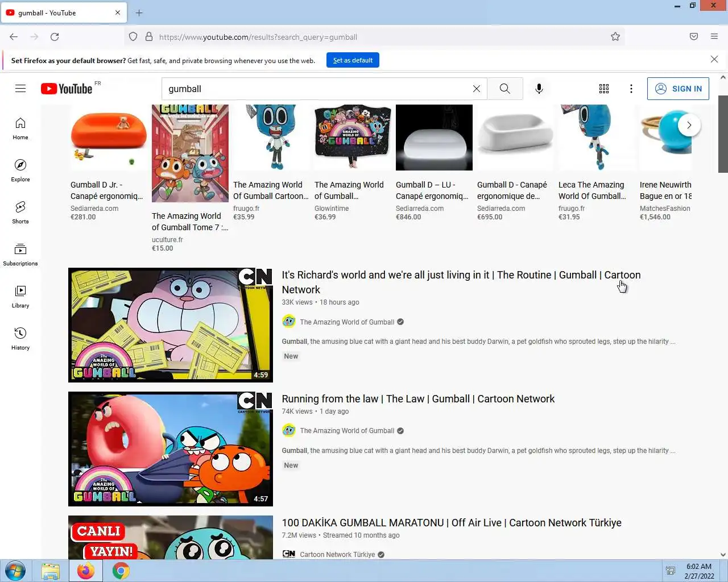728x582 pixels.
Task: Show next products with carousel arrow
Action: [x=689, y=125]
